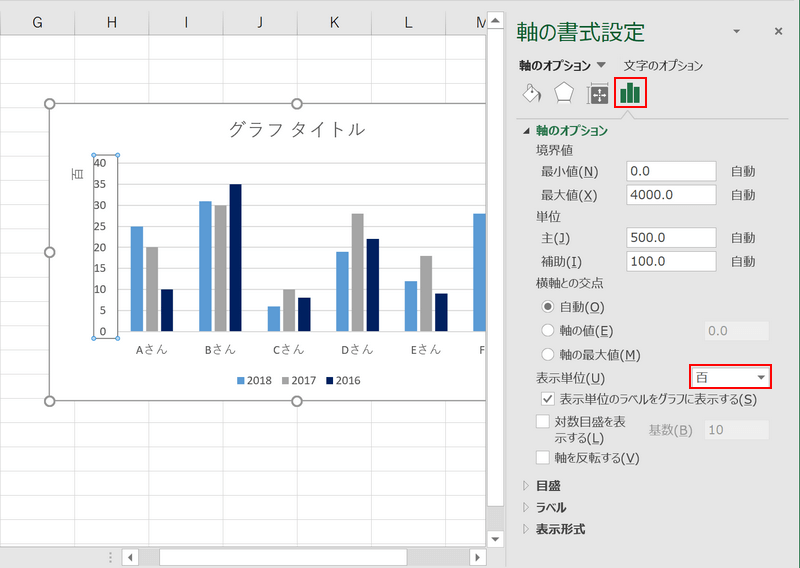The width and height of the screenshot is (800, 568).
Task: Select the 2018 legend entry
Action: (254, 381)
